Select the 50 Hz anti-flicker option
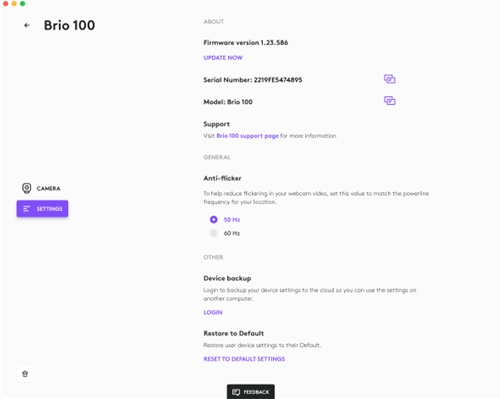Viewport: 500px width, 399px height. click(x=214, y=220)
